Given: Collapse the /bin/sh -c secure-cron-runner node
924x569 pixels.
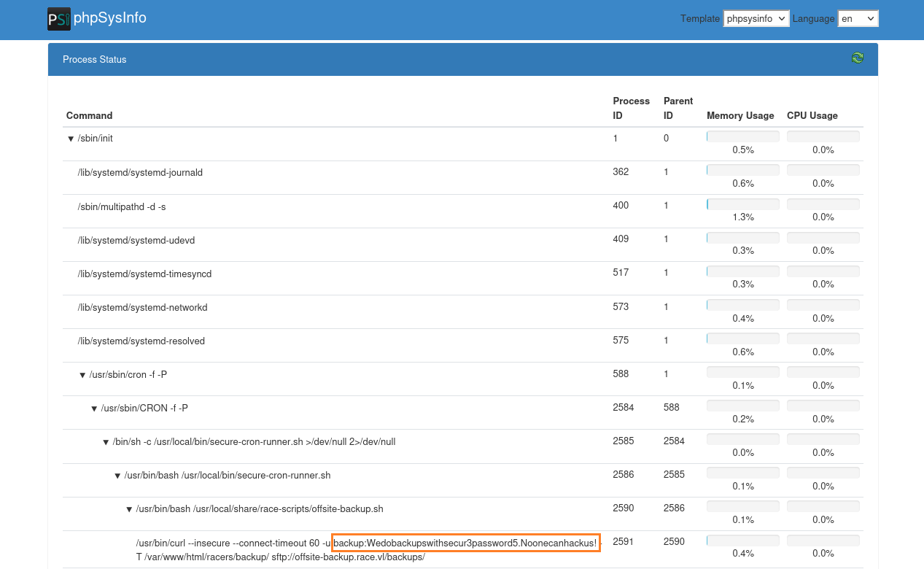Looking at the screenshot, I should (106, 442).
